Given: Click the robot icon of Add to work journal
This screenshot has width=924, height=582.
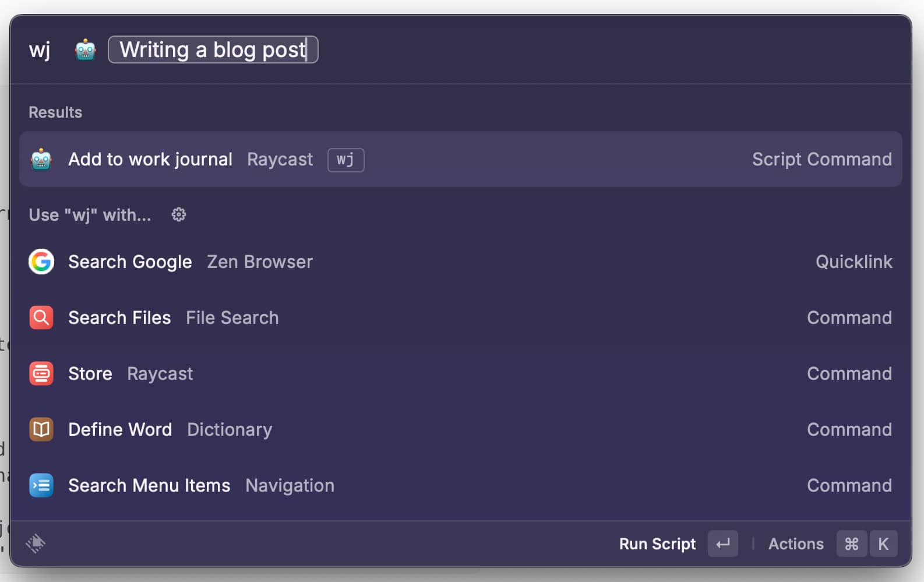Looking at the screenshot, I should coord(41,159).
